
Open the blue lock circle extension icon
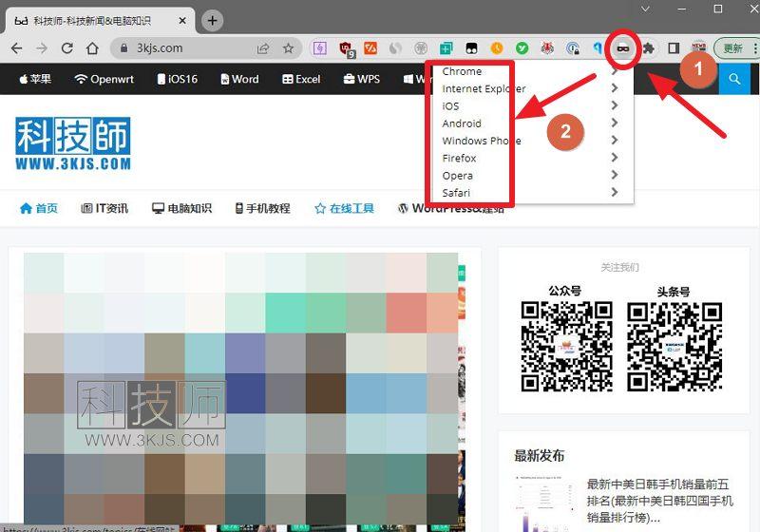pos(573,47)
